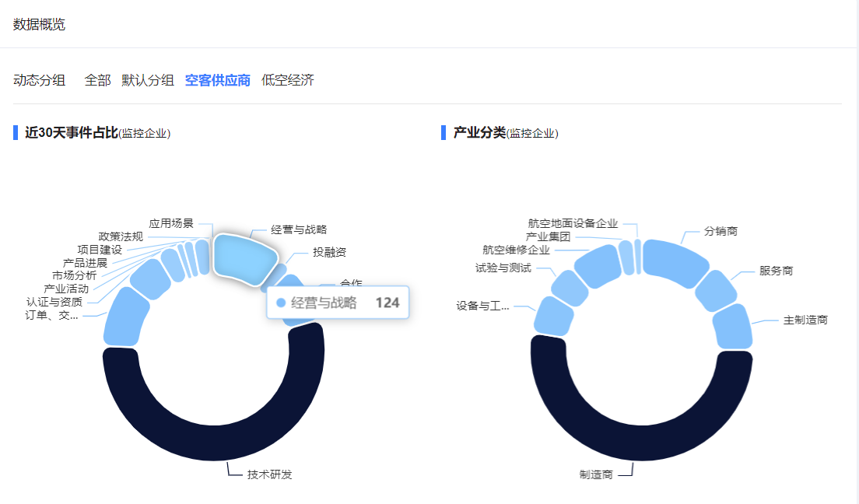
Task: Click the 应用场景 label text
Action: (x=171, y=223)
